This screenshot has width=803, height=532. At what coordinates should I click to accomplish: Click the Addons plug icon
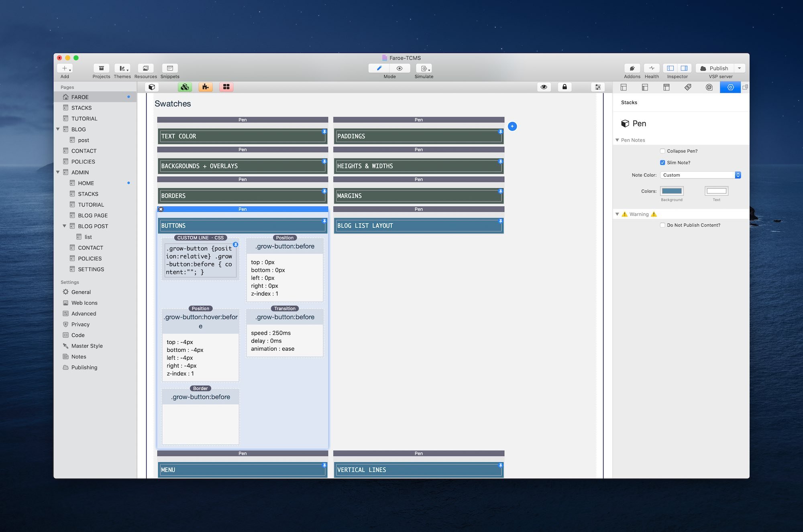[632, 69]
